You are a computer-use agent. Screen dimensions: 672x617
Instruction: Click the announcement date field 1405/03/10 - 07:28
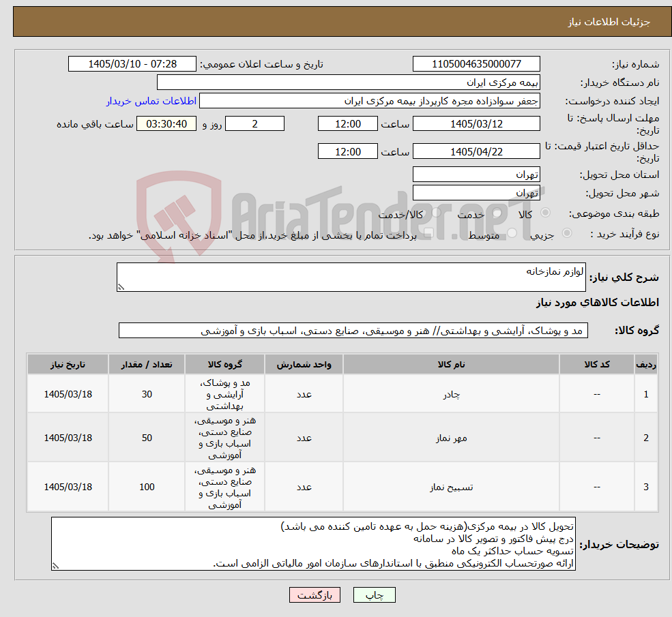[x=132, y=64]
